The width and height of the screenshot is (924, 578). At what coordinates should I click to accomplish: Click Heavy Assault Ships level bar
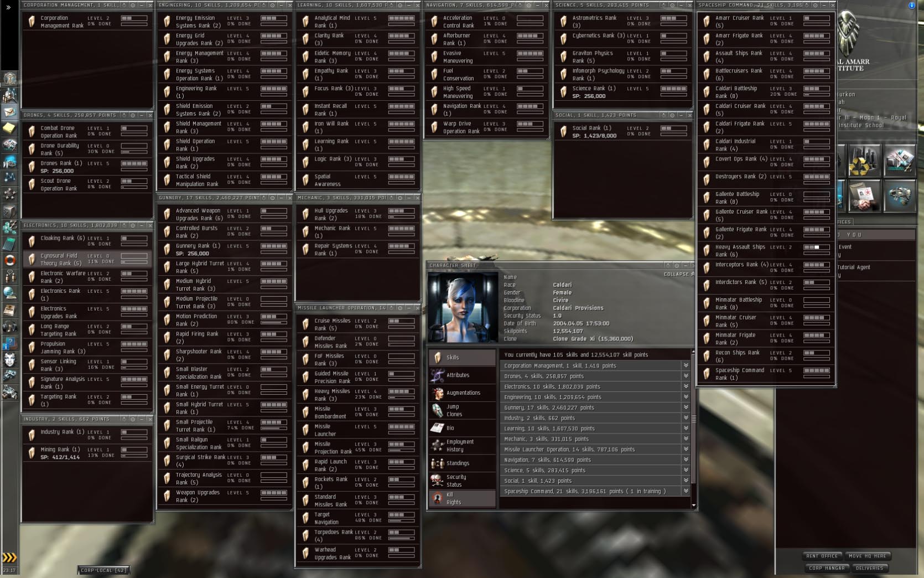pos(816,247)
